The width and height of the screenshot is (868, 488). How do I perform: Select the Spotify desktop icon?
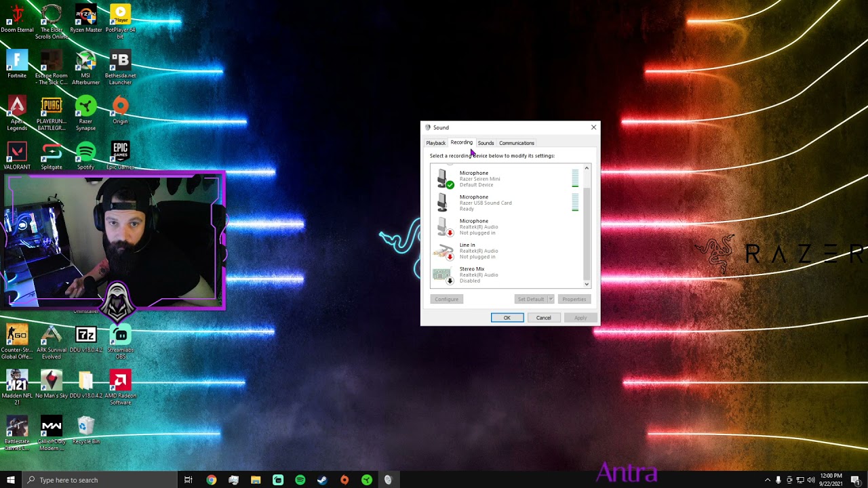pos(86,156)
